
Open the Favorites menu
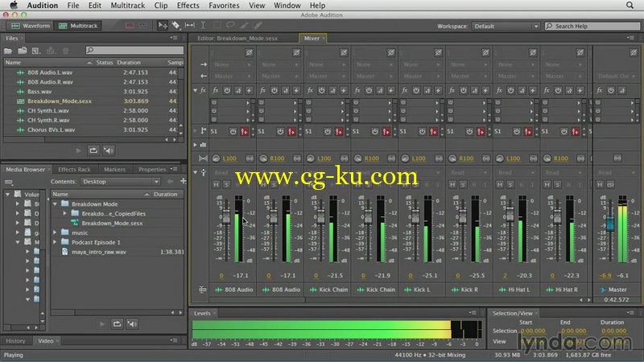pyautogui.click(x=224, y=6)
